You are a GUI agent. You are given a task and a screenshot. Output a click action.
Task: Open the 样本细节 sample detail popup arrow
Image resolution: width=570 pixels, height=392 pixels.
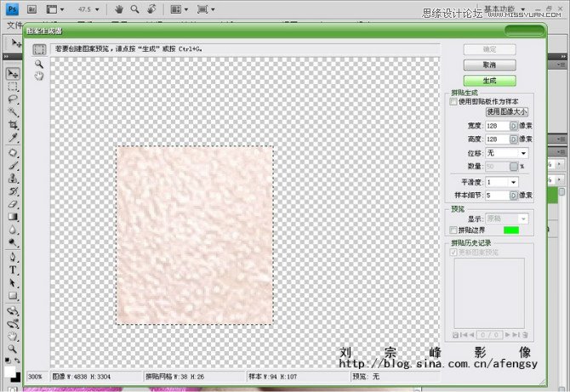coord(514,196)
